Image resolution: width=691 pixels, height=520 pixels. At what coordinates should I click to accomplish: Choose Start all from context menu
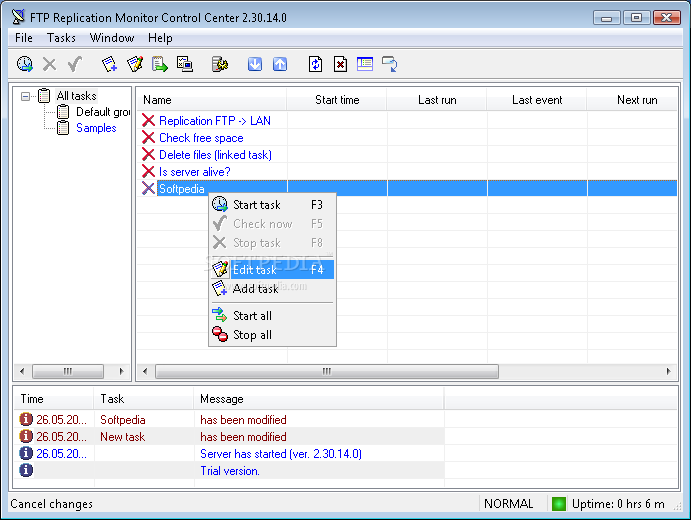click(x=272, y=316)
